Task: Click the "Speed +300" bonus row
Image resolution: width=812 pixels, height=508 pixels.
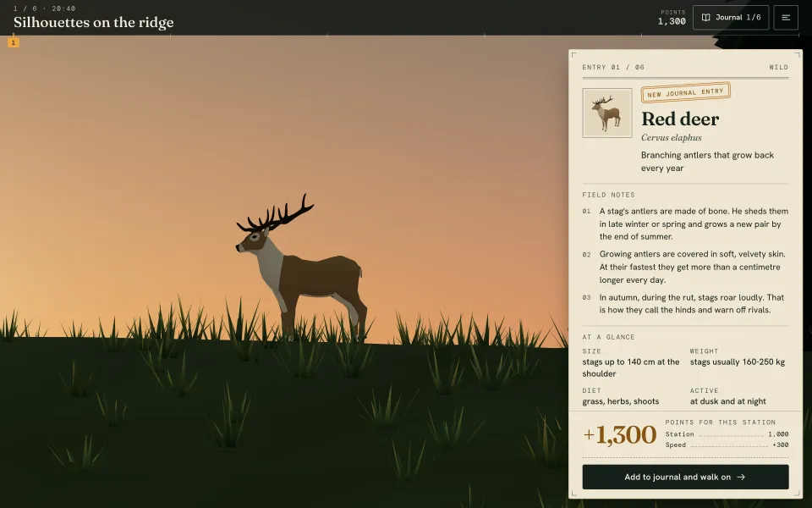Action: (x=727, y=444)
